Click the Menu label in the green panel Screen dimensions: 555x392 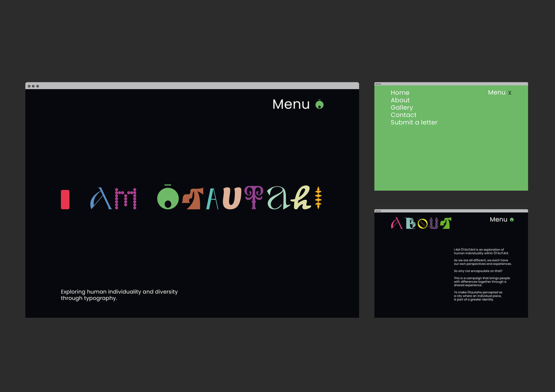pyautogui.click(x=497, y=93)
